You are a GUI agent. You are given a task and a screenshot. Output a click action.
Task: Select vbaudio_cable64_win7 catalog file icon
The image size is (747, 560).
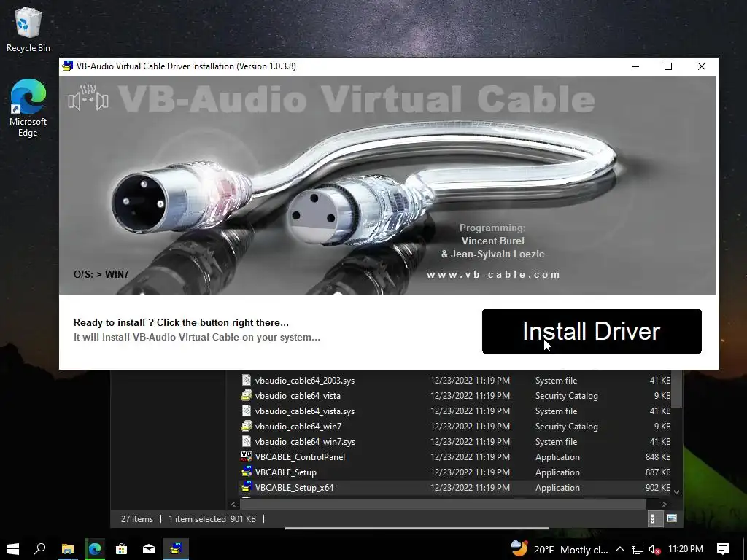(247, 426)
